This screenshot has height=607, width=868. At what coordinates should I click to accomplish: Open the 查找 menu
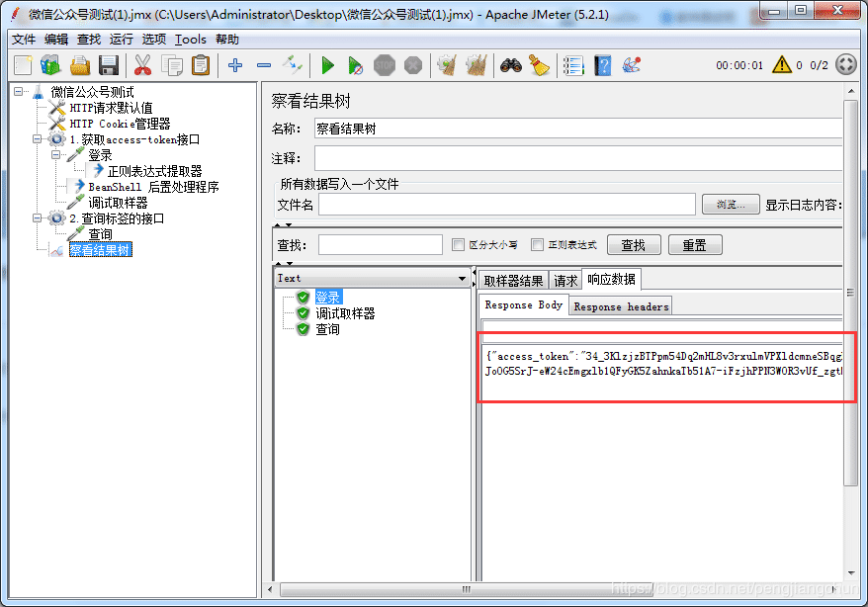point(89,40)
